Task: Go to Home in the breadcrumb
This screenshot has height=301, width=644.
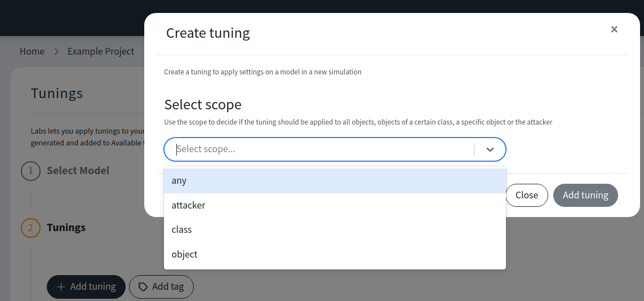Action: [x=32, y=51]
